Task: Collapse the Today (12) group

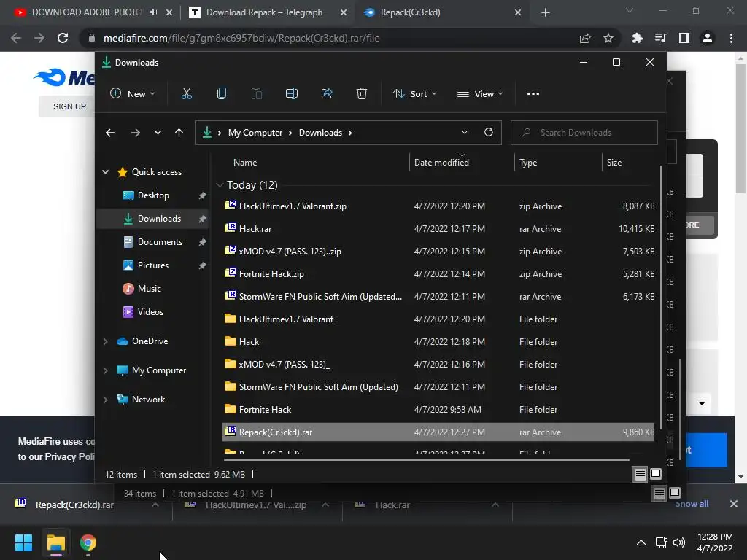Action: pos(220,184)
